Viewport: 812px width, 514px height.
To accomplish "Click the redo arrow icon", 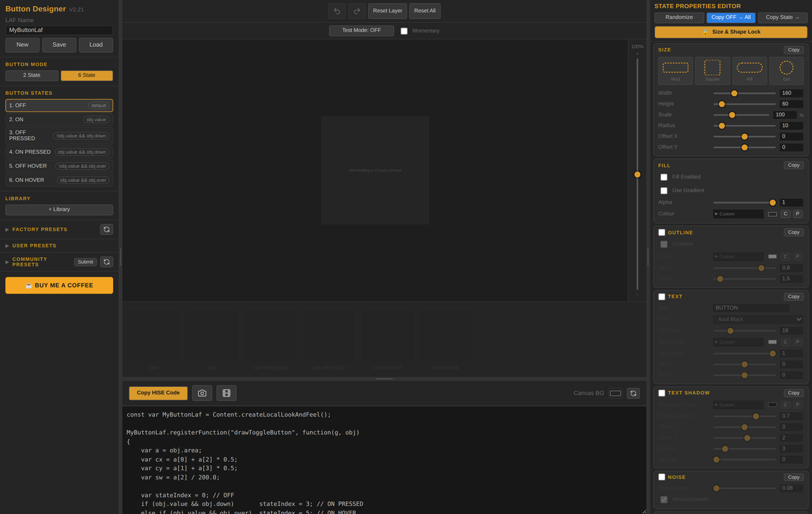I will click(357, 11).
